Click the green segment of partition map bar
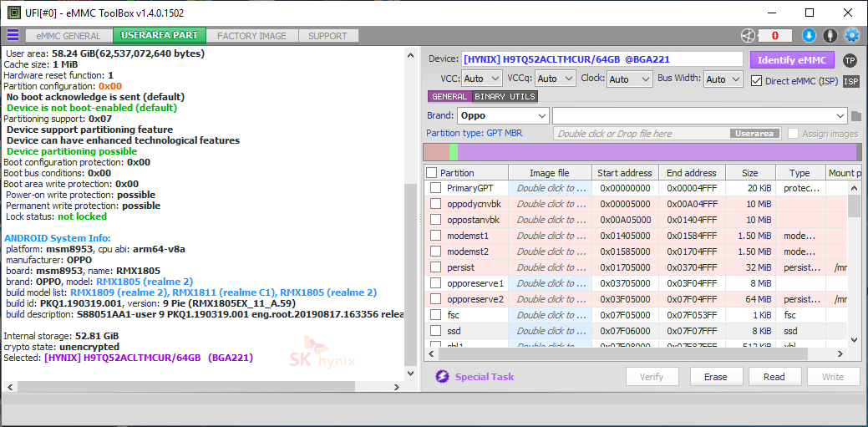Image resolution: width=868 pixels, height=427 pixels. coord(454,152)
